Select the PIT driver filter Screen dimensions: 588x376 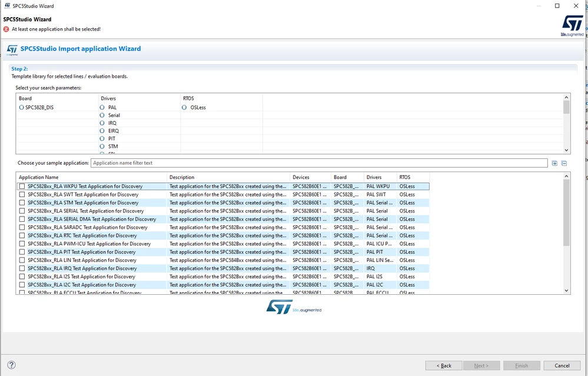102,139
